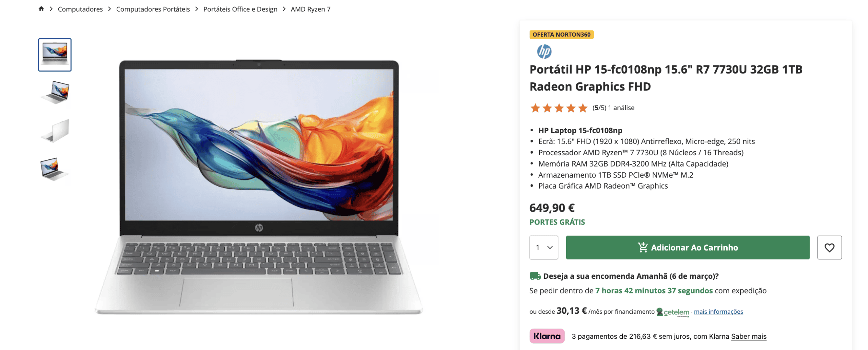The image size is (868, 350).
Task: Open Computadores breadcrumb link
Action: 80,9
